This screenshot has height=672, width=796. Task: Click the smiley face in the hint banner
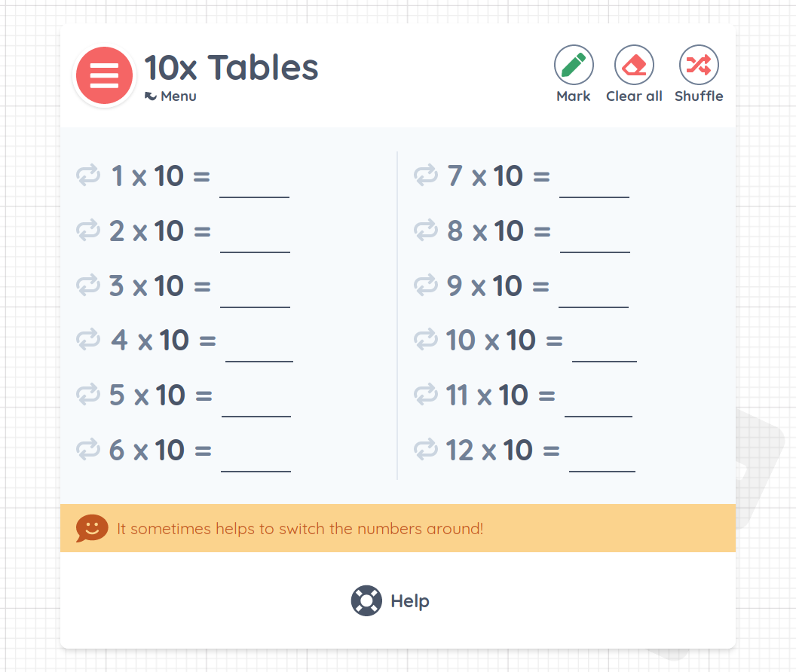tap(91, 528)
